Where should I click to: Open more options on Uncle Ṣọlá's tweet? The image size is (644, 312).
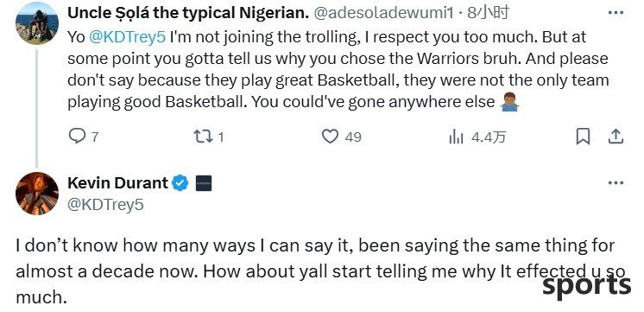tap(616, 13)
